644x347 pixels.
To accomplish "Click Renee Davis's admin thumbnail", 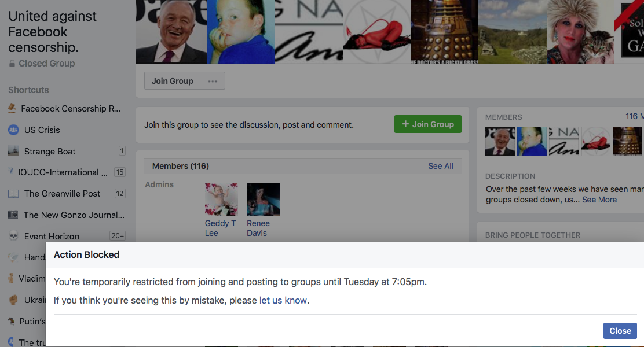I will (x=263, y=198).
